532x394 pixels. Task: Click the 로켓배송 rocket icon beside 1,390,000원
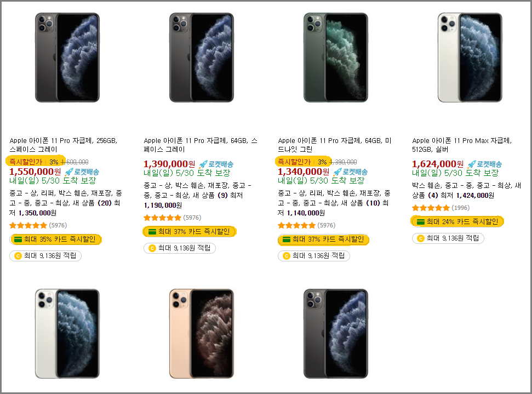pos(203,164)
